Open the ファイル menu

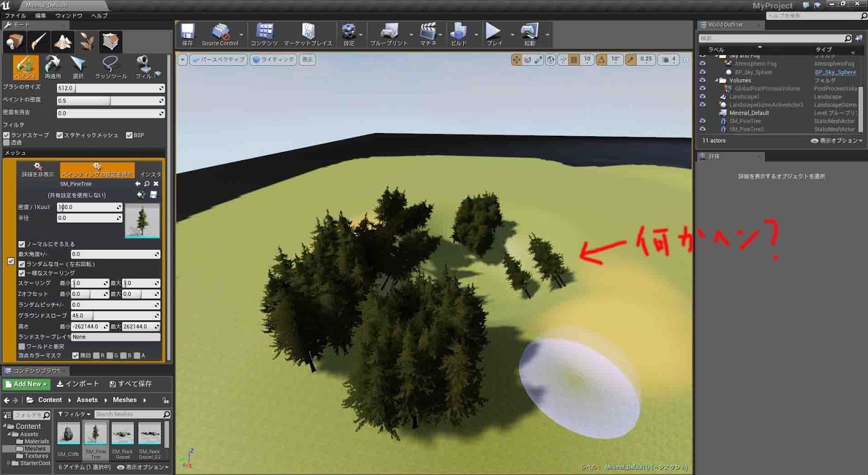[x=15, y=16]
